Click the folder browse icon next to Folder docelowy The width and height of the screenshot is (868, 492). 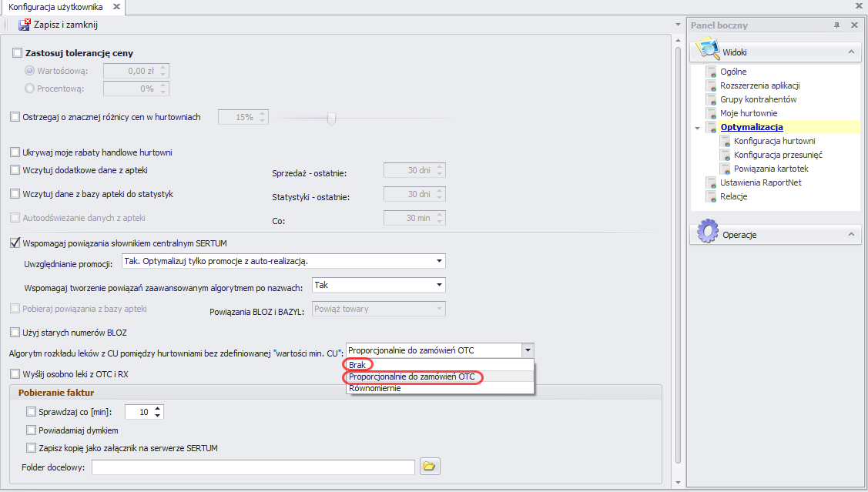click(430, 467)
